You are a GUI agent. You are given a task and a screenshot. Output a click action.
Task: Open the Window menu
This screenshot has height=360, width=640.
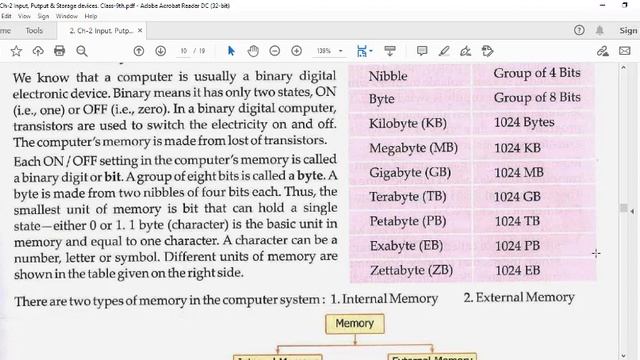click(x=67, y=16)
